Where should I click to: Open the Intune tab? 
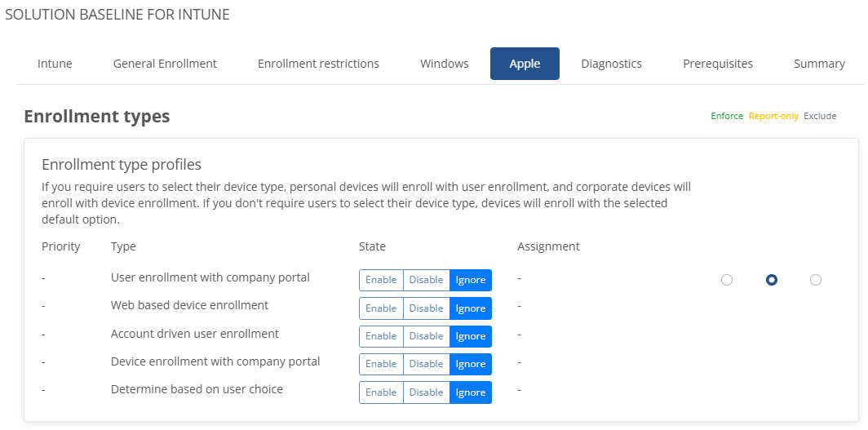pyautogui.click(x=55, y=64)
